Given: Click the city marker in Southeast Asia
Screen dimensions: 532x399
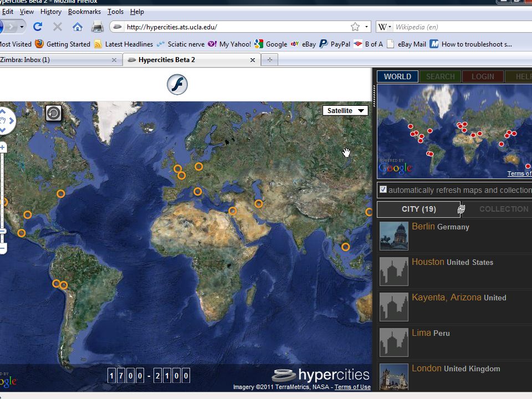Looking at the screenshot, I should pyautogui.click(x=345, y=247).
